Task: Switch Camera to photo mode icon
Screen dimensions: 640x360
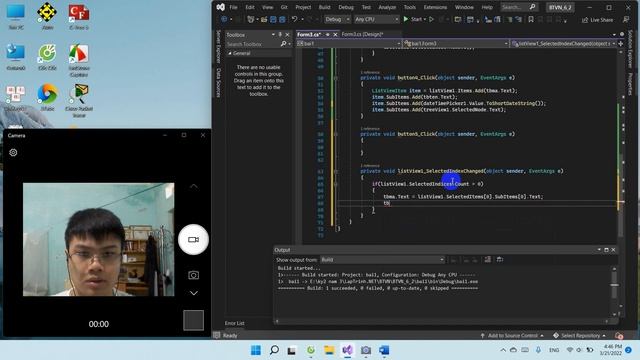Action: tap(193, 276)
